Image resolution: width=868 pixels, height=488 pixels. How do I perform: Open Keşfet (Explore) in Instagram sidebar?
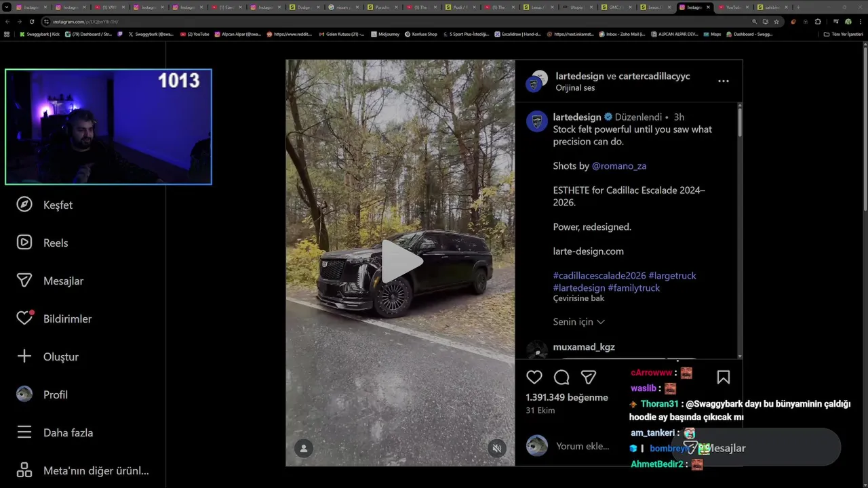tap(45, 205)
